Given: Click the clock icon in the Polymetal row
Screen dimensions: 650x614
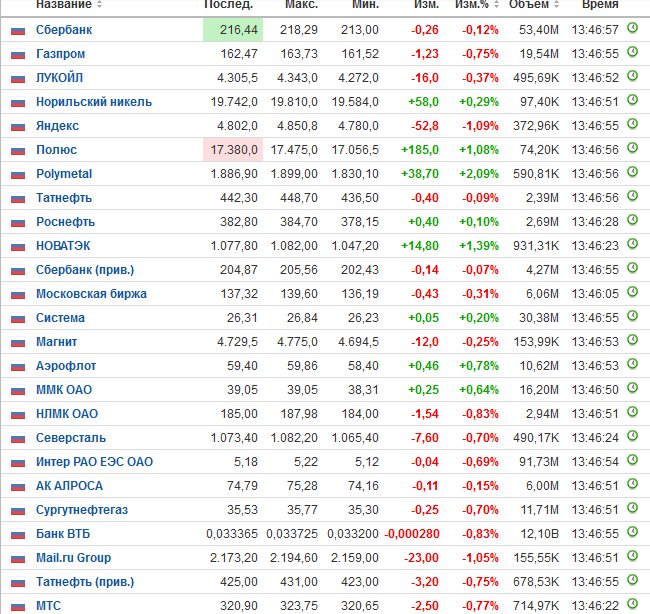Looking at the screenshot, I should point(632,172).
